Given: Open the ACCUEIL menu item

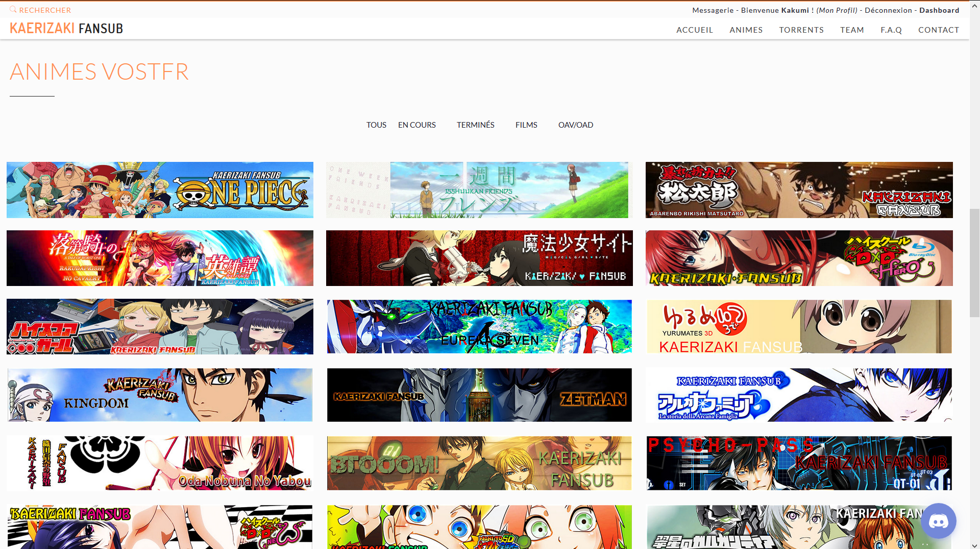Looking at the screenshot, I should [x=694, y=30].
